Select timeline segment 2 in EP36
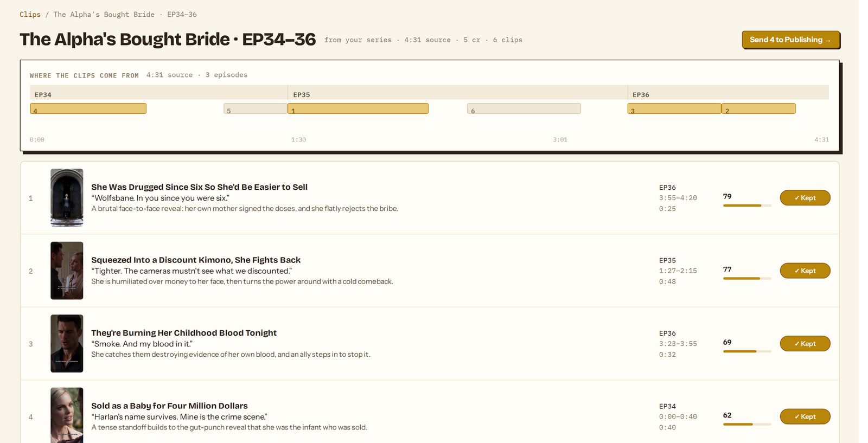The image size is (868, 443). point(758,108)
